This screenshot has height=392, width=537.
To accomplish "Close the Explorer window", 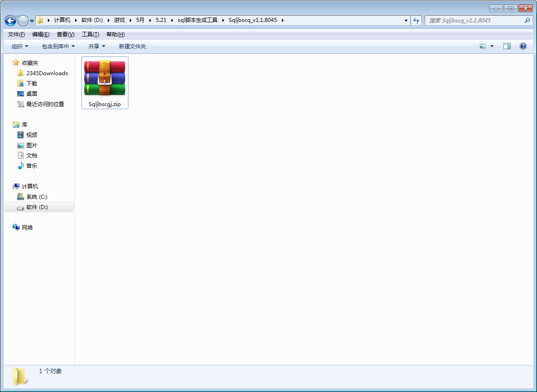I will (x=525, y=8).
